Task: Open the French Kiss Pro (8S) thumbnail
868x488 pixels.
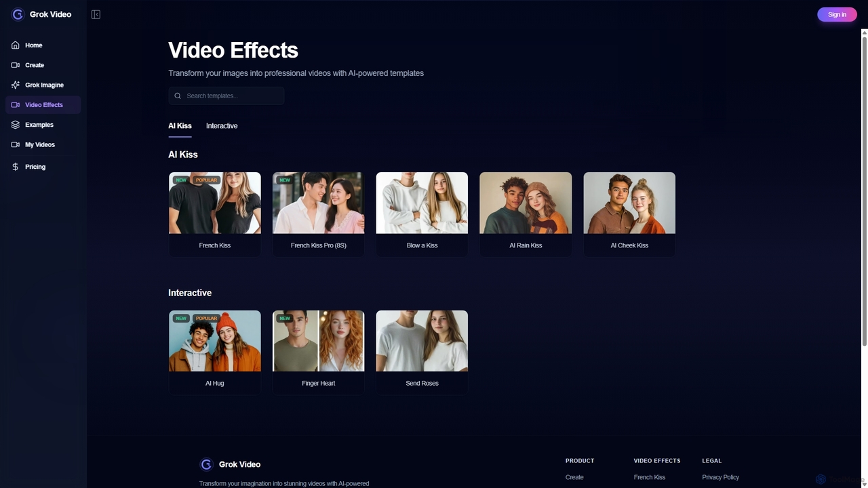Action: click(319, 203)
